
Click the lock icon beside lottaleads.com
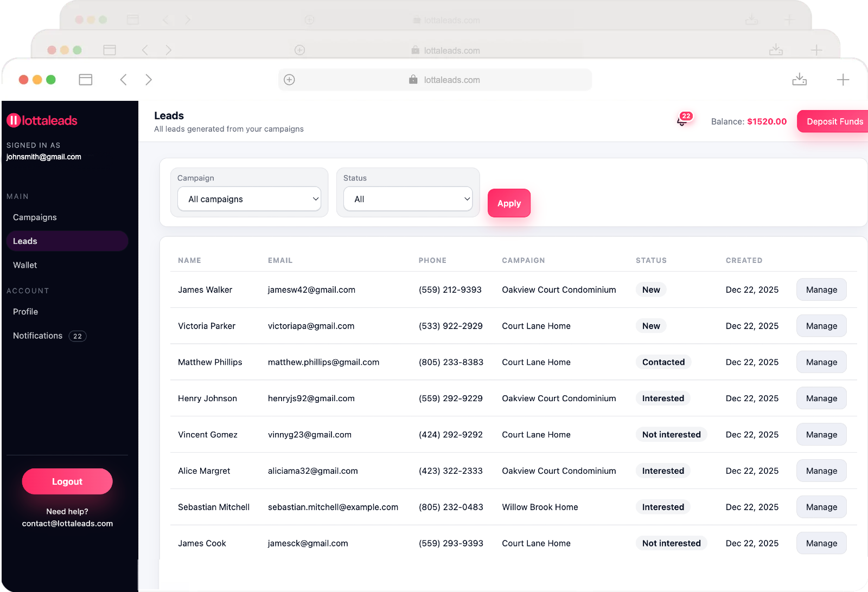(x=413, y=79)
